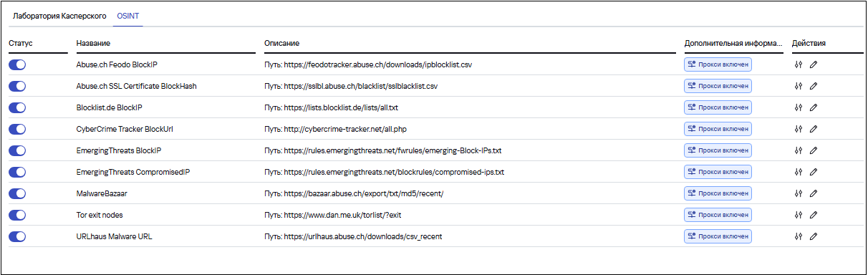Click the bazaar.abuse.ch md5 recent path
The image size is (868, 275).
pyautogui.click(x=354, y=193)
